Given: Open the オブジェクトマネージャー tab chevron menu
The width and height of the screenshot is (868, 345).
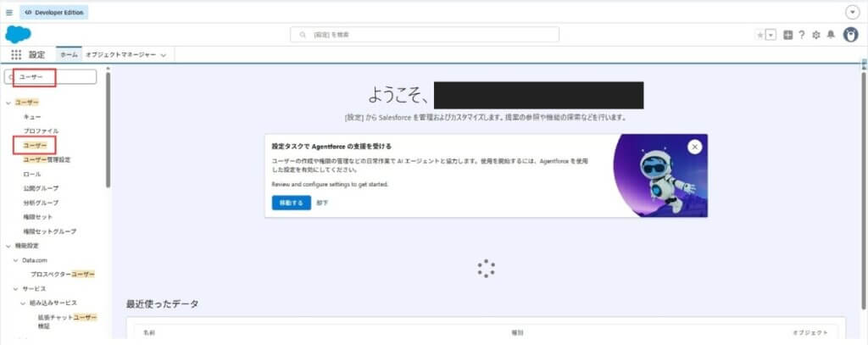Looking at the screenshot, I should 164,55.
